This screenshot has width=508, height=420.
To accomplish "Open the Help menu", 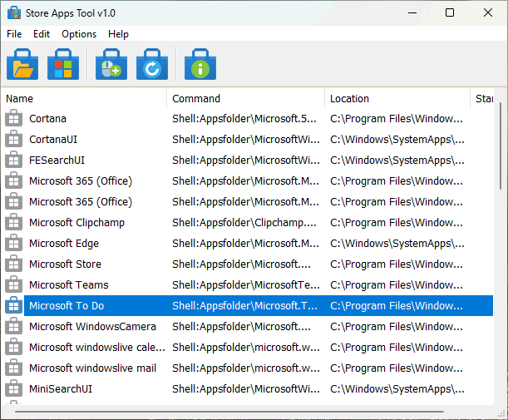I will [x=118, y=34].
